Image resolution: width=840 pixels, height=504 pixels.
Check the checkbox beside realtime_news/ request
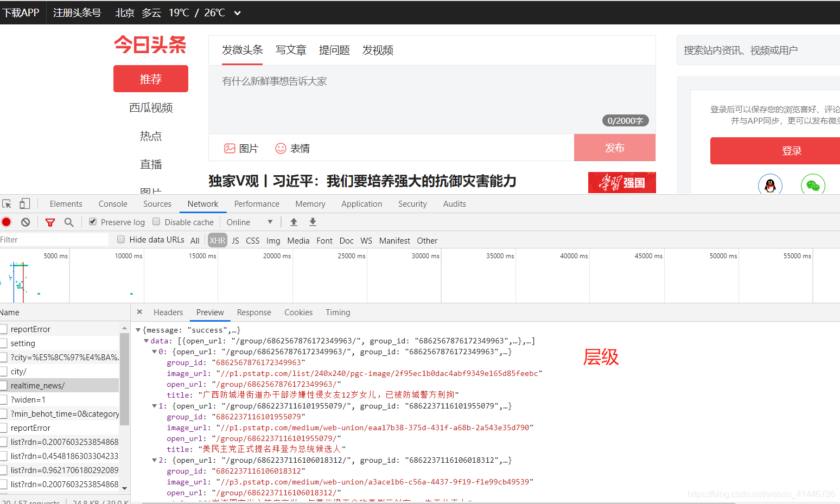click(x=3, y=386)
